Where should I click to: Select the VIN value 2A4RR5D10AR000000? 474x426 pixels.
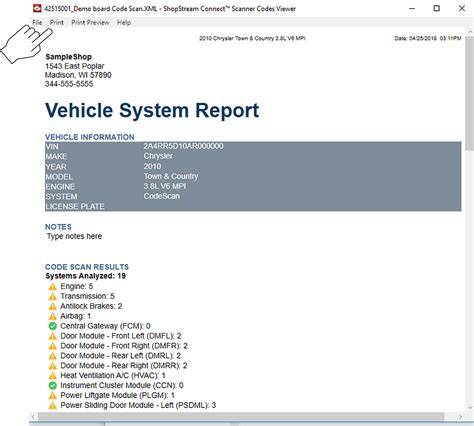pos(183,146)
